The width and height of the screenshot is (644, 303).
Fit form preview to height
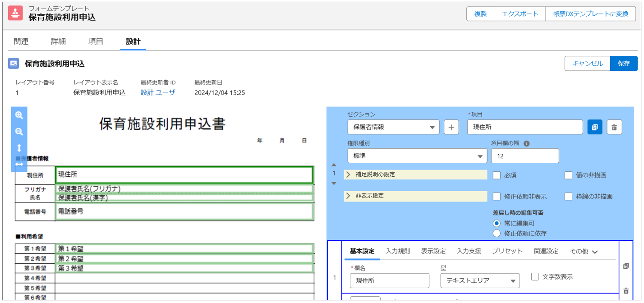click(x=19, y=148)
